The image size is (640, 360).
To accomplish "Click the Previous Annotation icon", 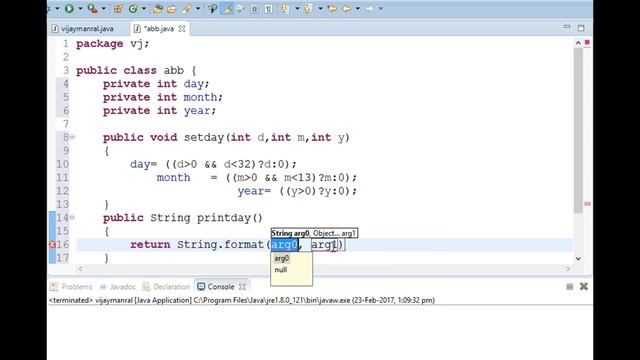I will pos(308,8).
